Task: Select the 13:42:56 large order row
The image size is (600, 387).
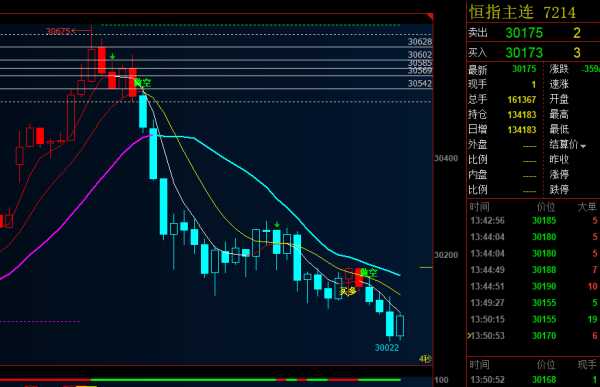Action: pos(533,220)
